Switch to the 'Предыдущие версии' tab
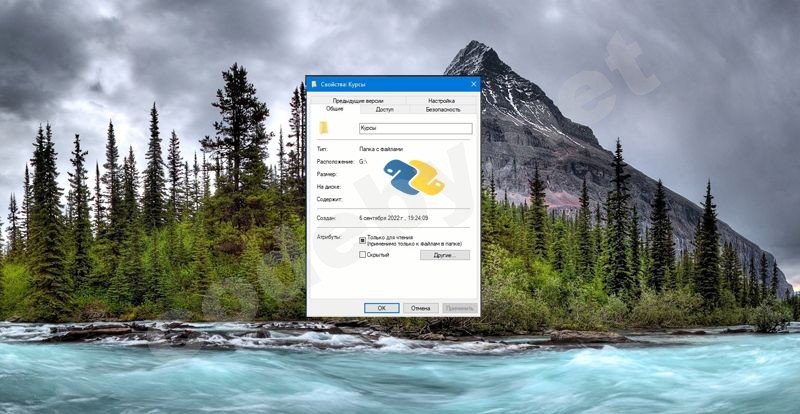This screenshot has width=800, height=414. click(x=358, y=101)
